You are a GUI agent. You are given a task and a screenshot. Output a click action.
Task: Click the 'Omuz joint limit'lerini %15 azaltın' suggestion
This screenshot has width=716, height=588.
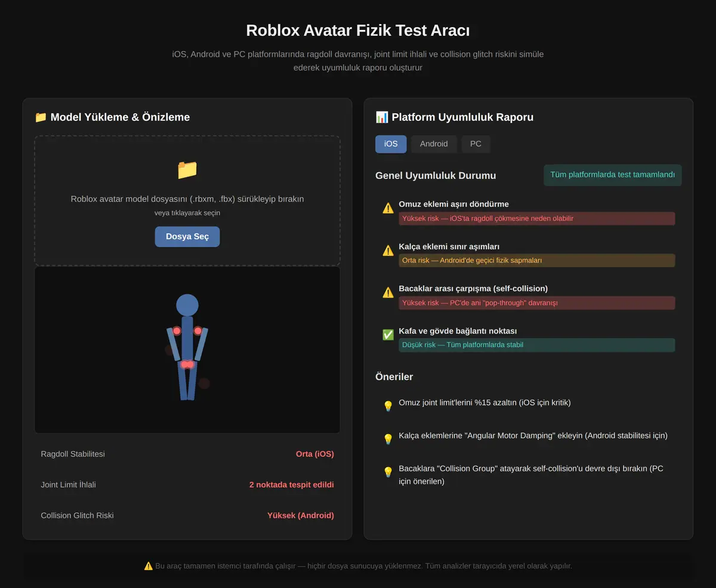[484, 403]
